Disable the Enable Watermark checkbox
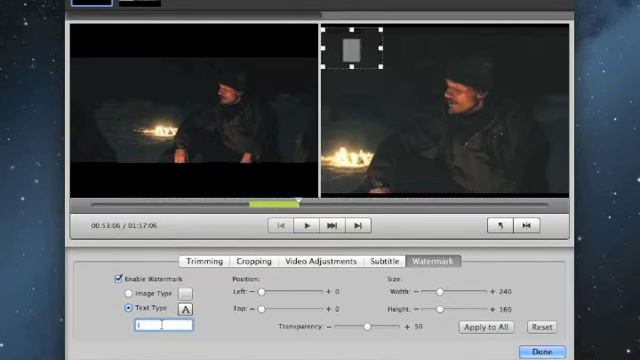 [118, 279]
